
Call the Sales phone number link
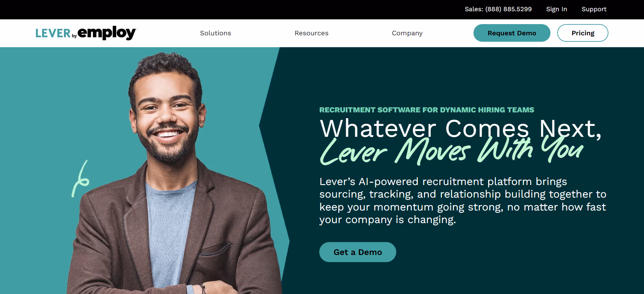pos(498,9)
